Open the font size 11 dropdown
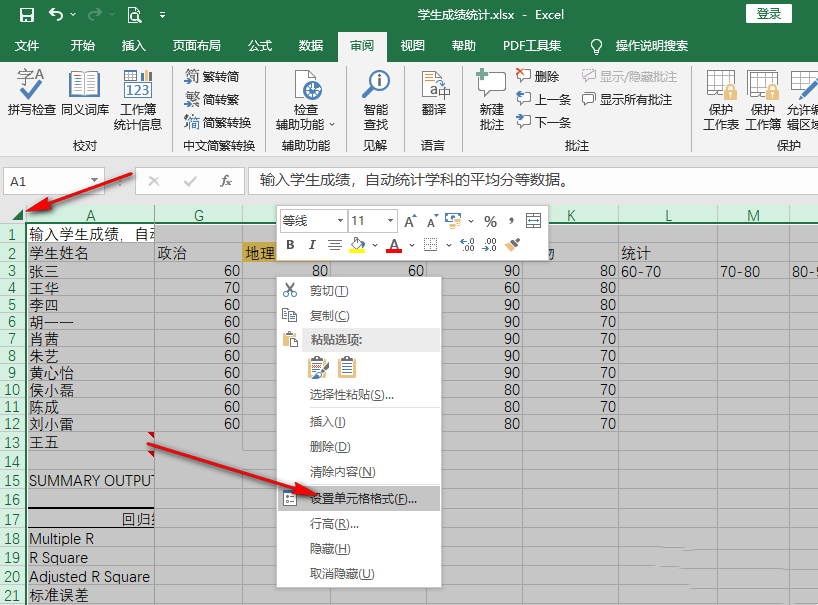 (390, 221)
